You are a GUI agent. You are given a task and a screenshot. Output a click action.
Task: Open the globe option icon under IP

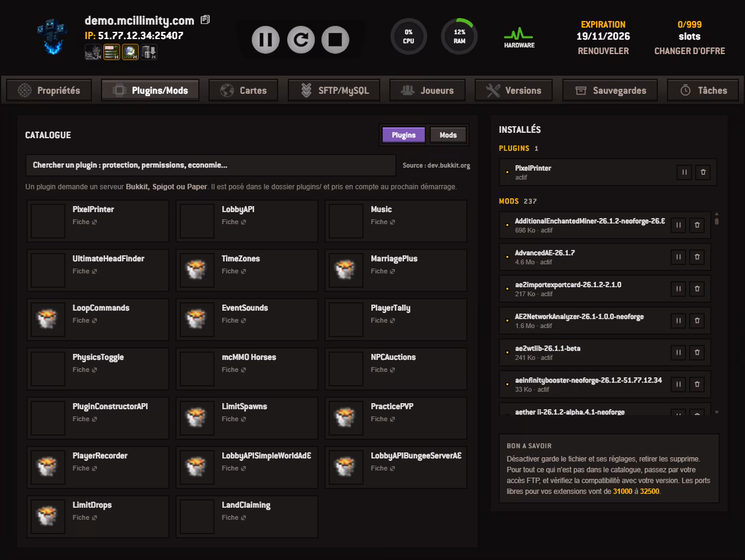[130, 52]
